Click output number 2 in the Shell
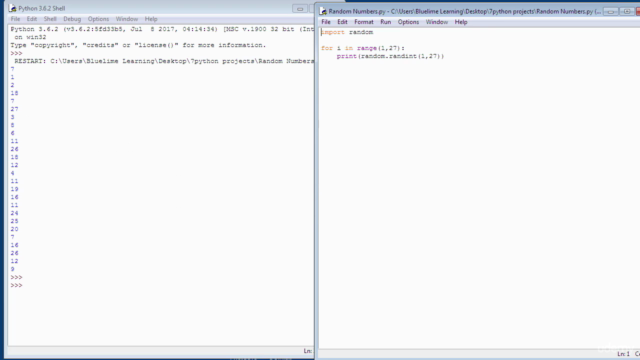The height and width of the screenshot is (360, 640). 12,85
